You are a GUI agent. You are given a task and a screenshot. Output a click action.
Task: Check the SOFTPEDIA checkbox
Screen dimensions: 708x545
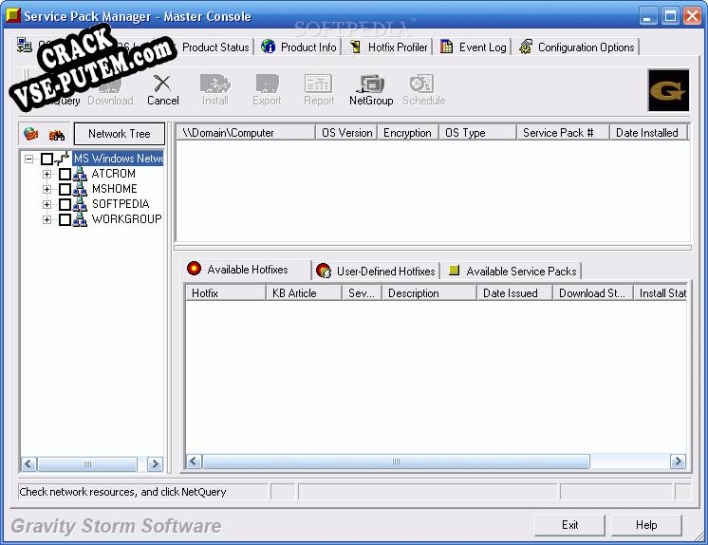(x=65, y=204)
